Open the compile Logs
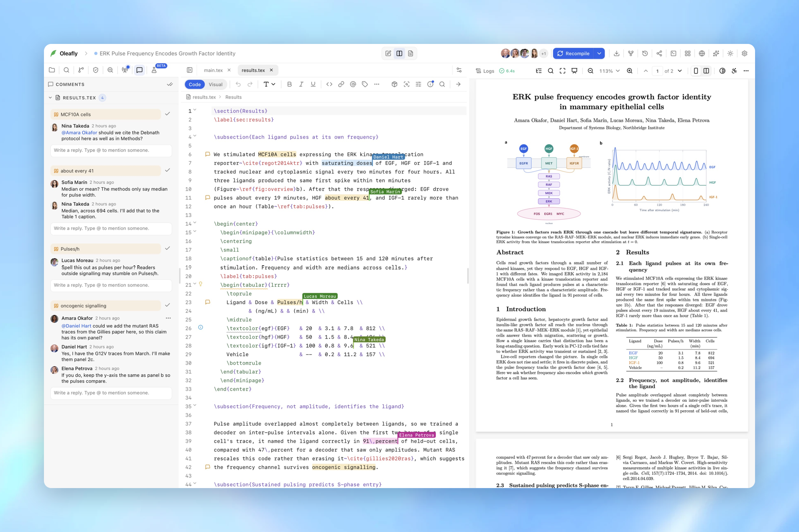Image resolution: width=799 pixels, height=532 pixels. click(x=485, y=71)
